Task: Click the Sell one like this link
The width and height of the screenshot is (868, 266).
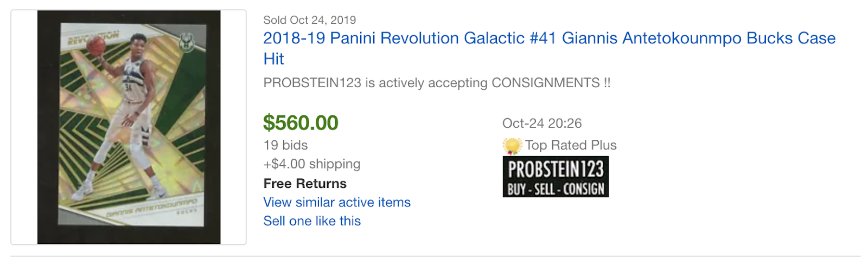Action: 312,221
